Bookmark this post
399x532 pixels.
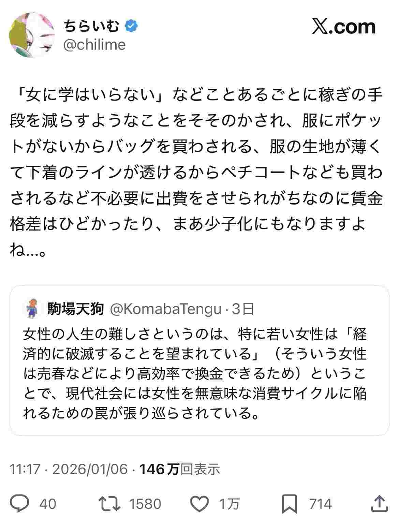coord(290,504)
